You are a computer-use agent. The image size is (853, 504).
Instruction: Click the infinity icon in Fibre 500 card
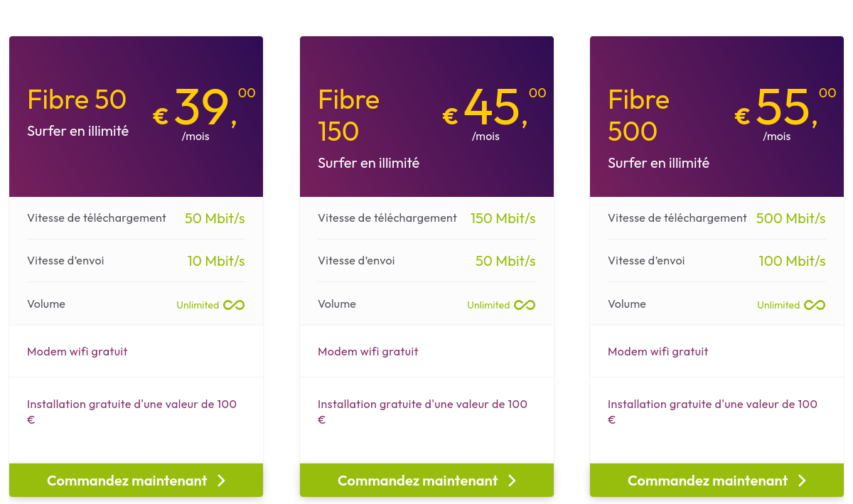(x=815, y=305)
